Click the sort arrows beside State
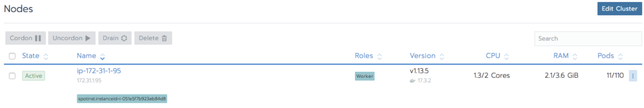The width and height of the screenshot is (644, 108). click(x=46, y=57)
